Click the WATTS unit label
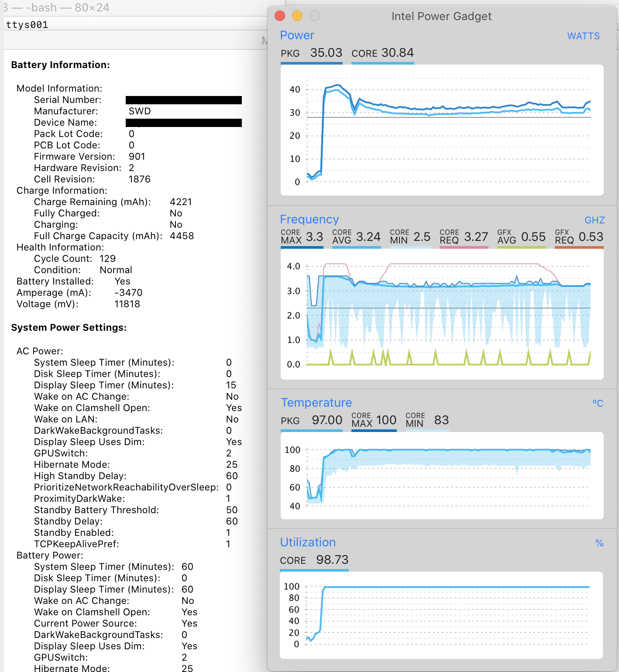619x672 pixels. [583, 36]
